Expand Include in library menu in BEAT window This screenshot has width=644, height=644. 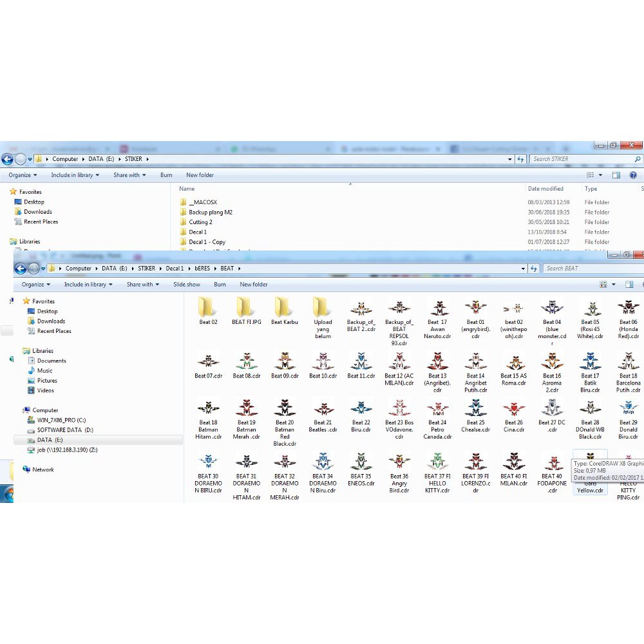point(88,285)
